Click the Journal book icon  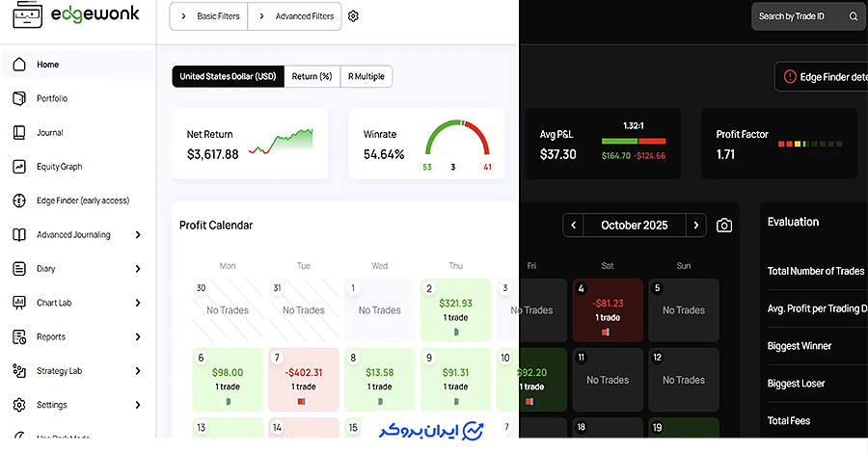pyautogui.click(x=19, y=133)
